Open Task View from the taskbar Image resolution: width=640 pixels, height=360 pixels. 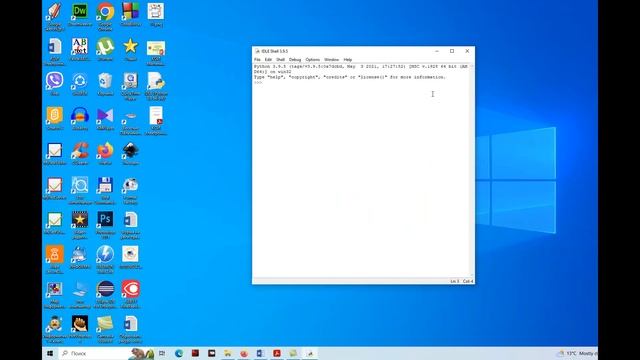pyautogui.click(x=162, y=353)
